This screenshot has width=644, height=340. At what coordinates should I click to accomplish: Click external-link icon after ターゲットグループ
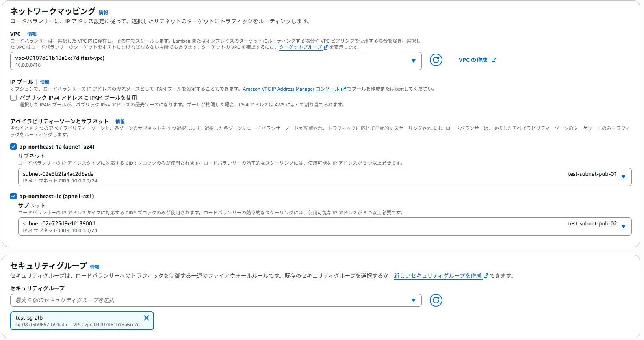[326, 47]
